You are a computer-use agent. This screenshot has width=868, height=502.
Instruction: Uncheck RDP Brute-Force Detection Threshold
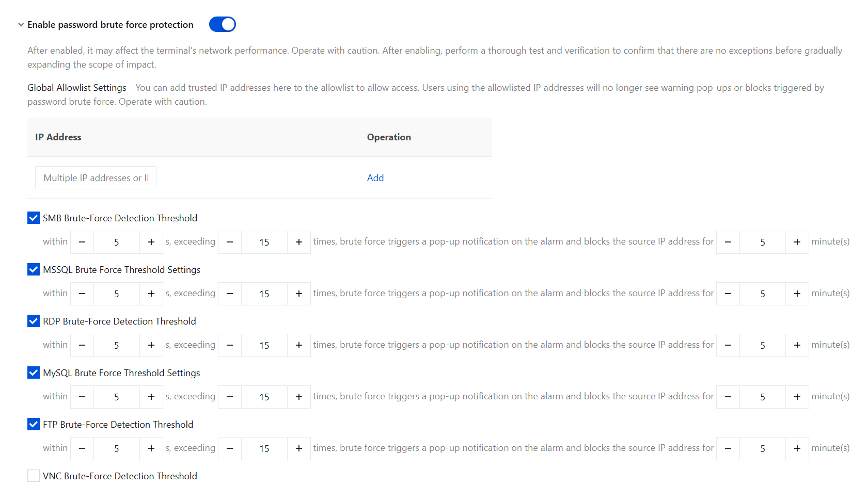point(34,321)
